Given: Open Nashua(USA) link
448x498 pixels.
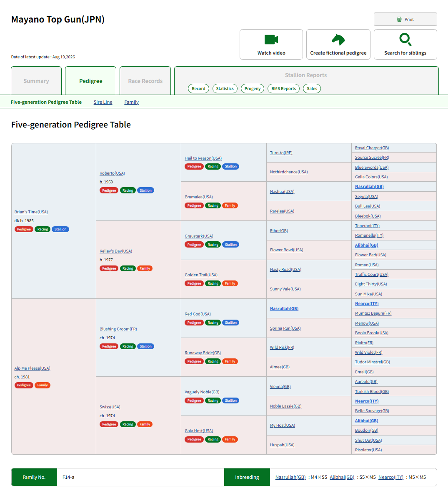Looking at the screenshot, I should point(282,192).
